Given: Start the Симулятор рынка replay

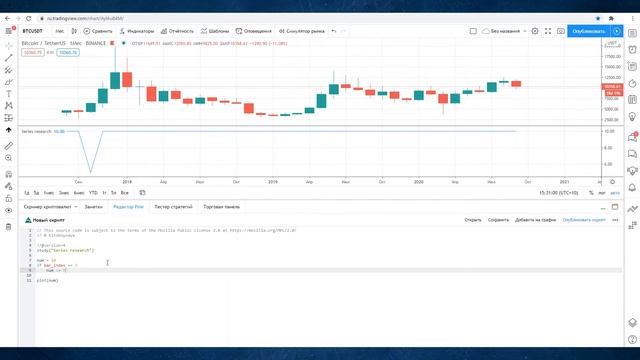Looking at the screenshot, I should (302, 31).
